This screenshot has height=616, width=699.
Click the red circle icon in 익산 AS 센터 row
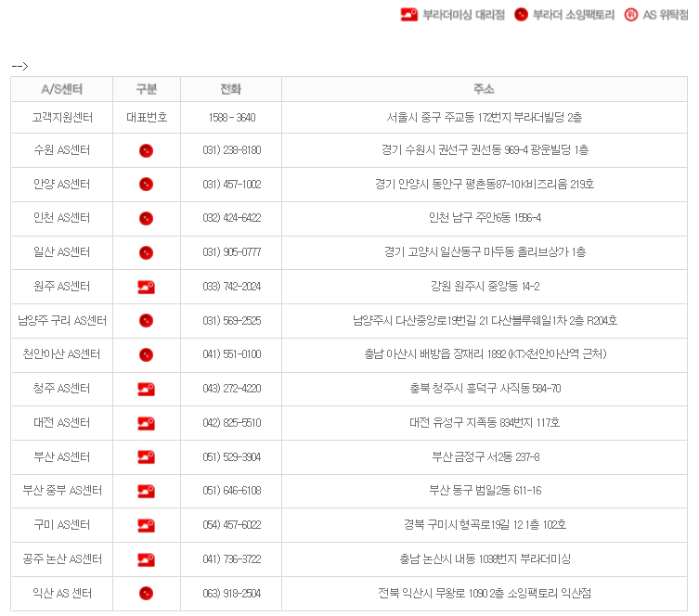tap(147, 594)
